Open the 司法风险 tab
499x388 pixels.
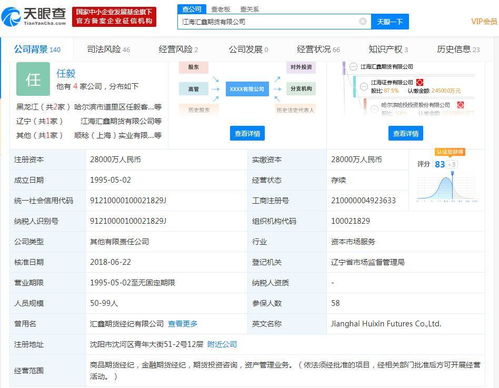(x=108, y=50)
